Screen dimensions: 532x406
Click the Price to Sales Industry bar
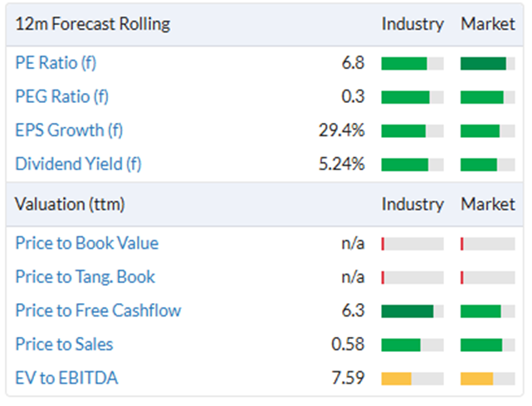[x=412, y=345]
